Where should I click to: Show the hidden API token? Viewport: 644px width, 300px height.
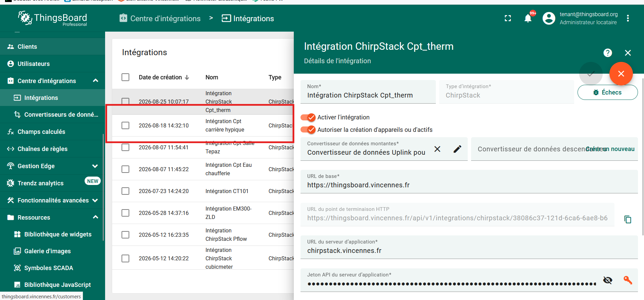click(608, 280)
